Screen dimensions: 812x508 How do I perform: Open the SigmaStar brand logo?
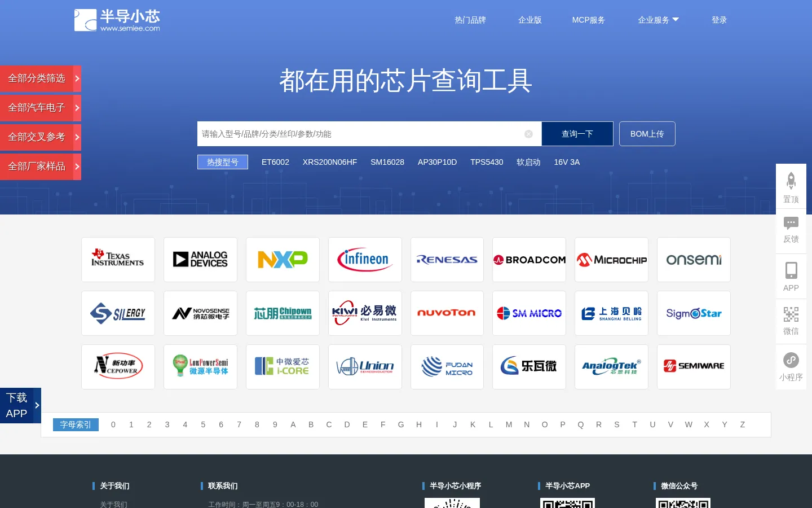[694, 313]
